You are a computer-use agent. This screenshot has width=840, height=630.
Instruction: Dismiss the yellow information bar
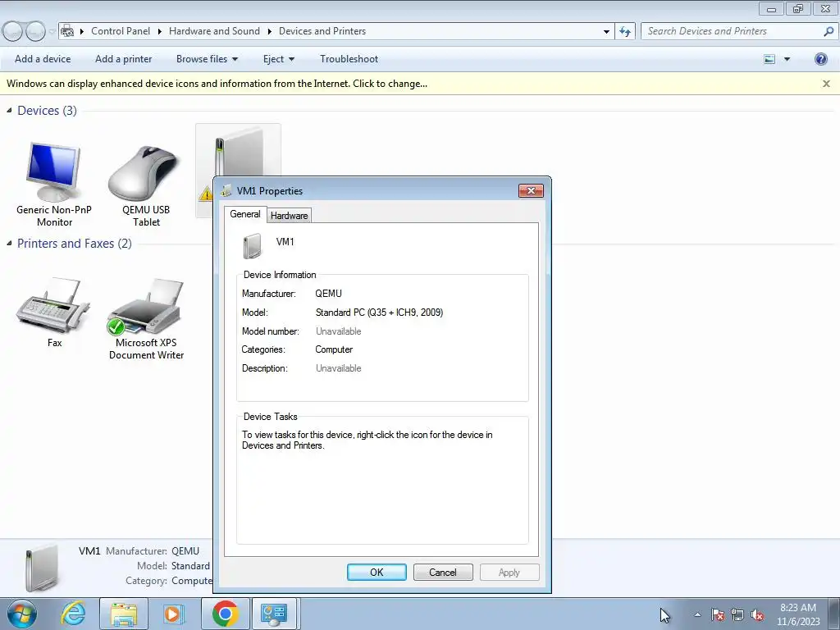[x=826, y=84]
